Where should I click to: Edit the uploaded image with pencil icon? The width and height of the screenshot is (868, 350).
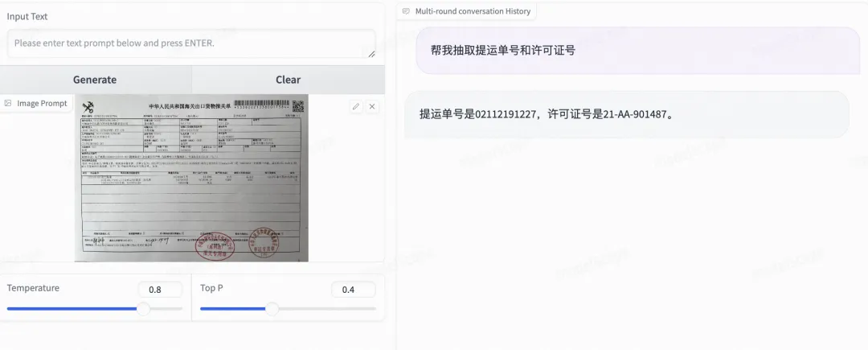click(356, 106)
